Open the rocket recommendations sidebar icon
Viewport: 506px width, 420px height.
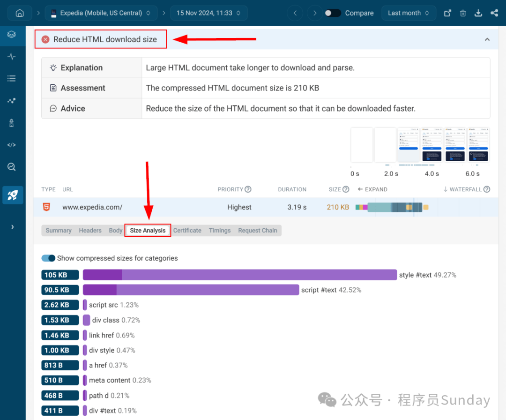pos(13,195)
